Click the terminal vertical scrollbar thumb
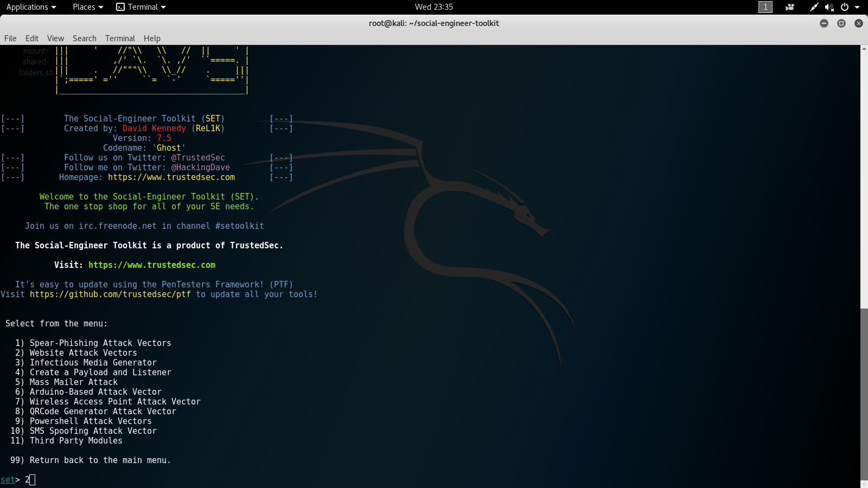Image resolution: width=868 pixels, height=488 pixels. [x=864, y=395]
